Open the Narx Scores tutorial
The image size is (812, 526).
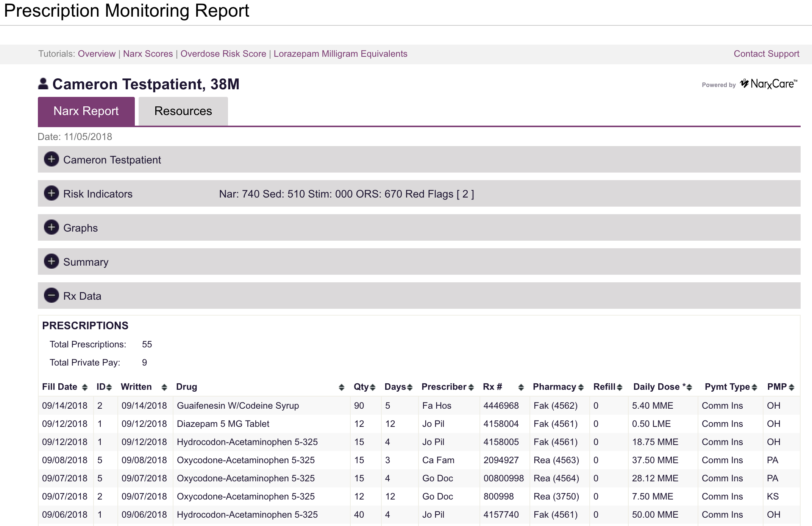tap(148, 54)
